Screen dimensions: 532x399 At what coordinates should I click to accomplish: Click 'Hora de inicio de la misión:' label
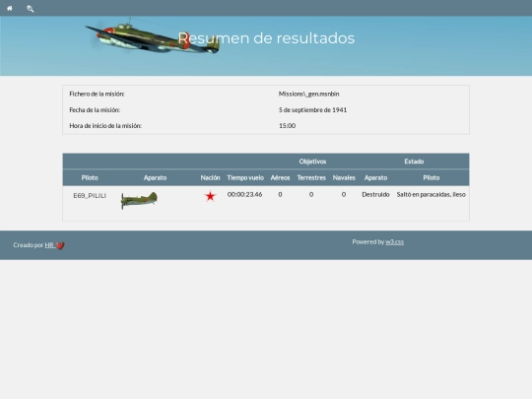click(105, 126)
